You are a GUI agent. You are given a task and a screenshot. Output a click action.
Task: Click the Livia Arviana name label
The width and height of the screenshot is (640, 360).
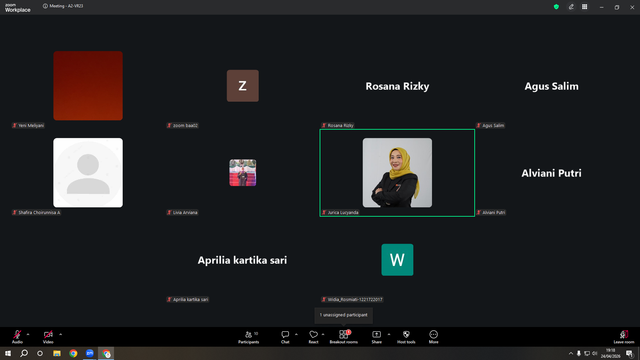pyautogui.click(x=182, y=213)
